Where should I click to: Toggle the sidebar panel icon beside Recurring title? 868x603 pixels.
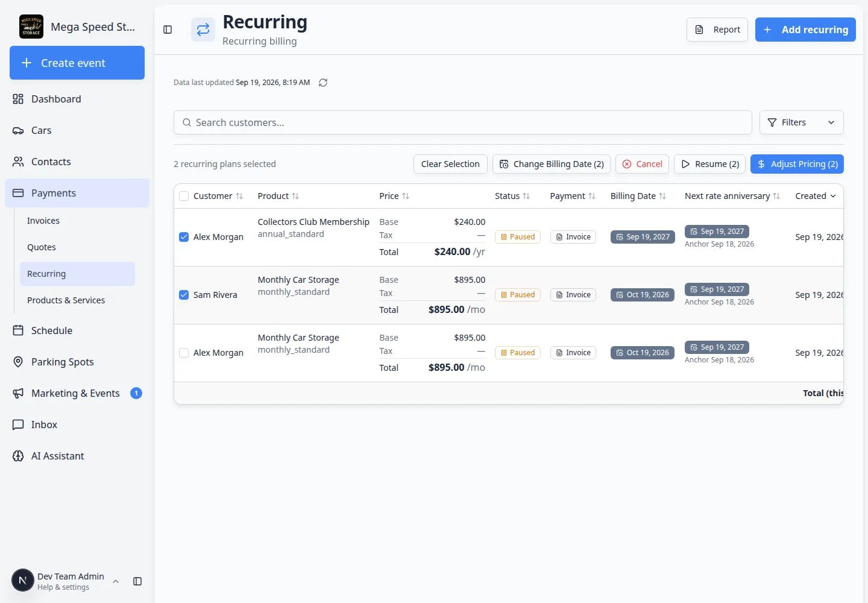pos(168,30)
